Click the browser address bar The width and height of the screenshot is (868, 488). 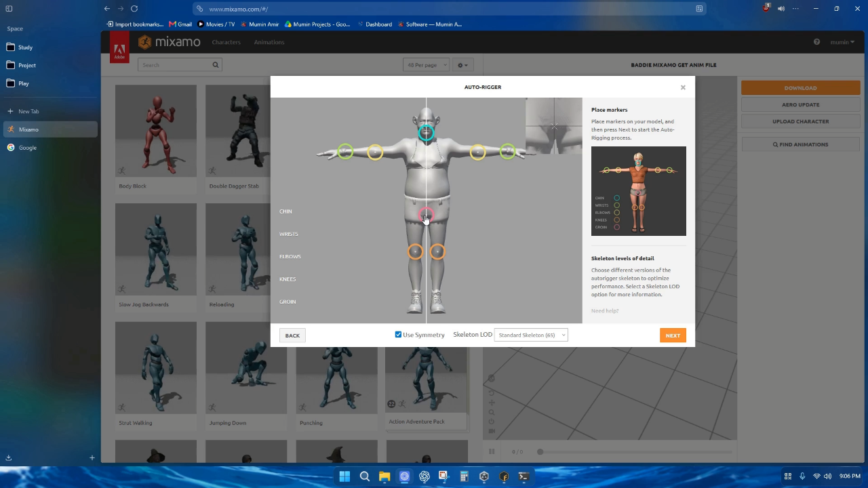450,9
